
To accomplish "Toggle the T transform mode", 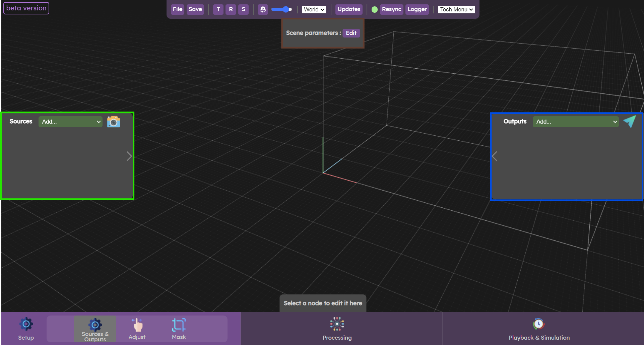I will click(x=218, y=9).
